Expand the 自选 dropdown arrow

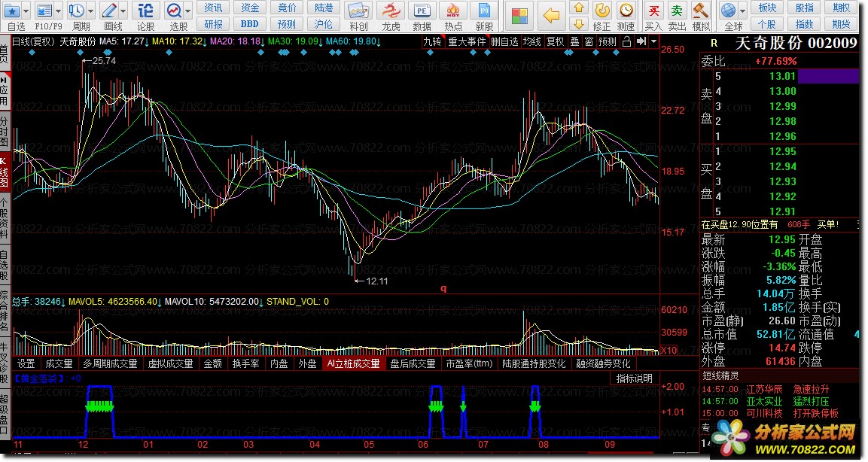pyautogui.click(x=26, y=11)
